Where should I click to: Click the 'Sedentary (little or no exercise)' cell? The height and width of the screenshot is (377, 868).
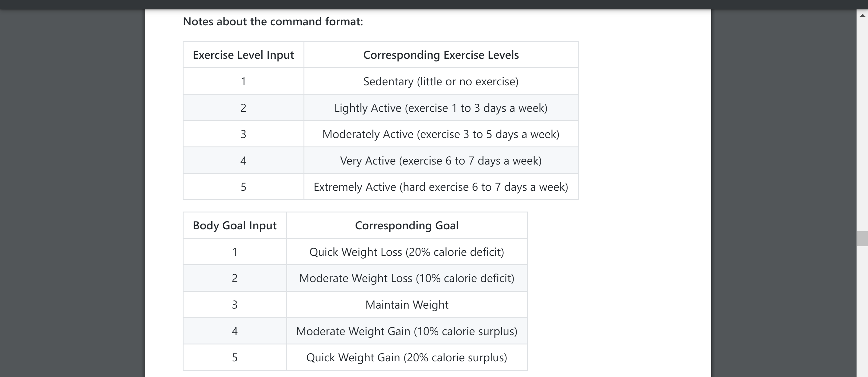pos(441,81)
